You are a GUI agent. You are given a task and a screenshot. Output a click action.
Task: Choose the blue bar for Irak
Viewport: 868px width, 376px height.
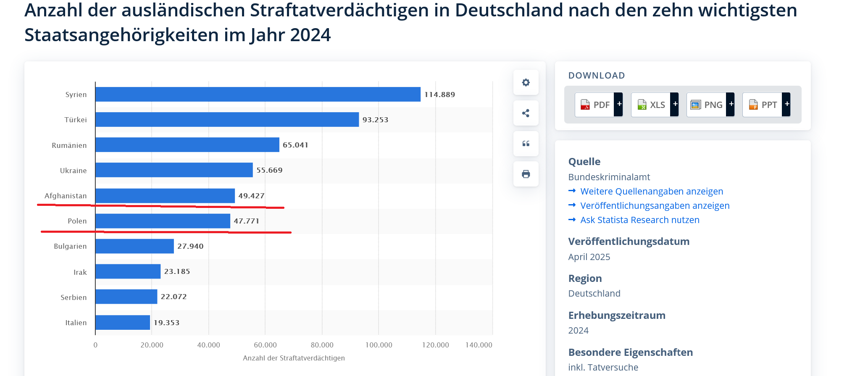128,271
